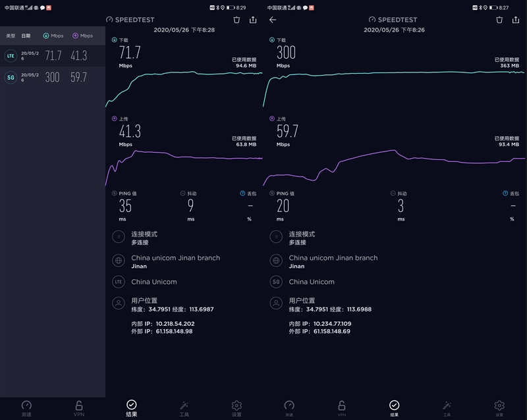Open the LTE result row in history
The image size is (527, 420).
(x=53, y=56)
